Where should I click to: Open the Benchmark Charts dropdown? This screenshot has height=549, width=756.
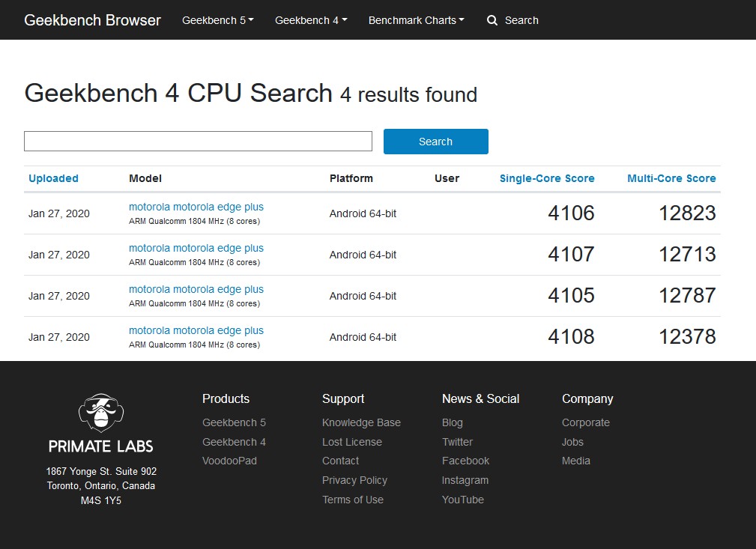pyautogui.click(x=416, y=20)
